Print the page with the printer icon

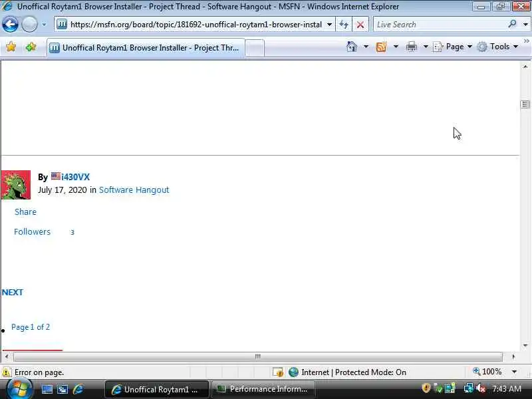click(x=411, y=47)
